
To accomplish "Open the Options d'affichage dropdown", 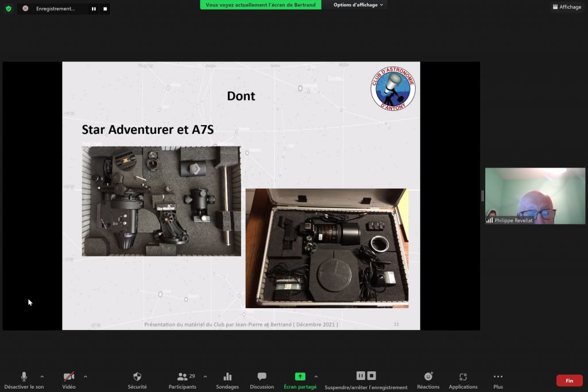I will click(358, 5).
